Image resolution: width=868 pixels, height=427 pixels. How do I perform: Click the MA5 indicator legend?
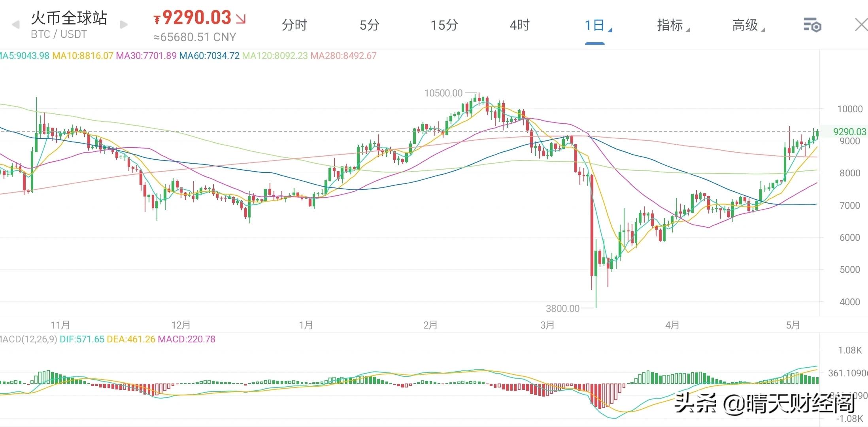(25, 56)
